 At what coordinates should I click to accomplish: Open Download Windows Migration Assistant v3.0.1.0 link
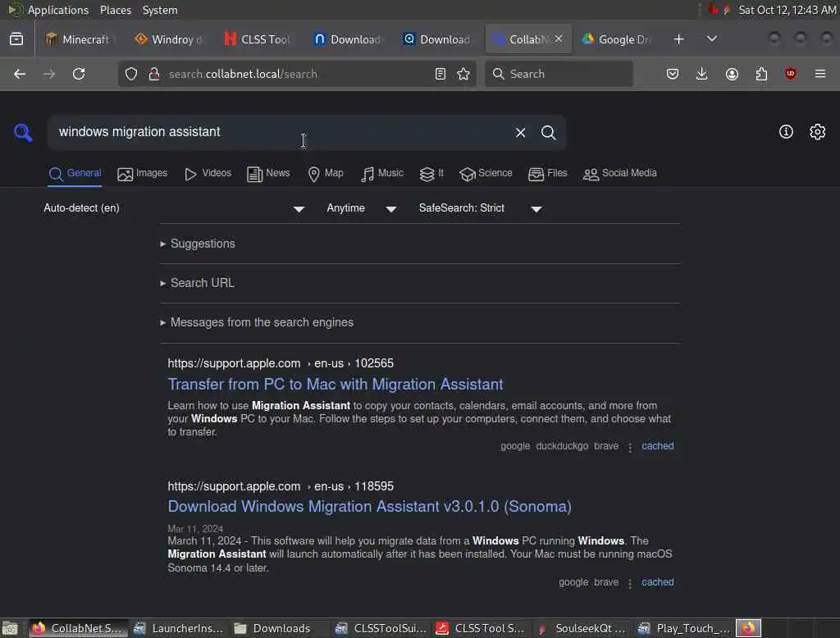pyautogui.click(x=370, y=506)
